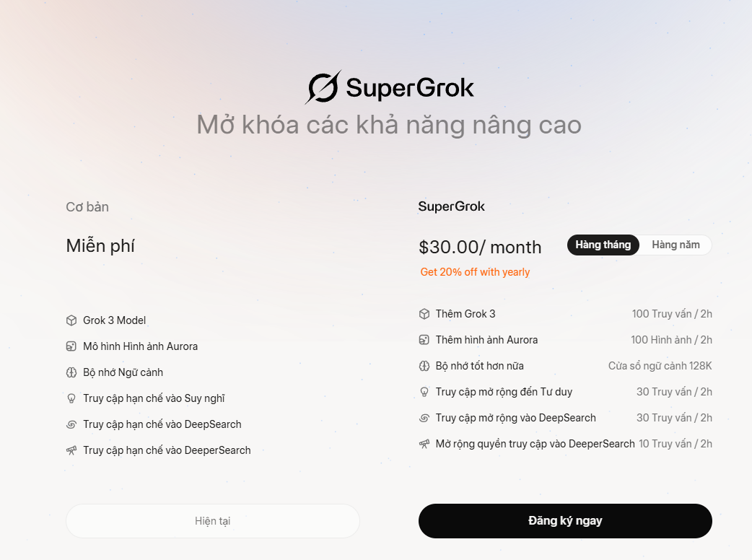Click the image icon beside Thêm hình ảnh Aurora
This screenshot has width=752, height=560.
pyautogui.click(x=424, y=340)
